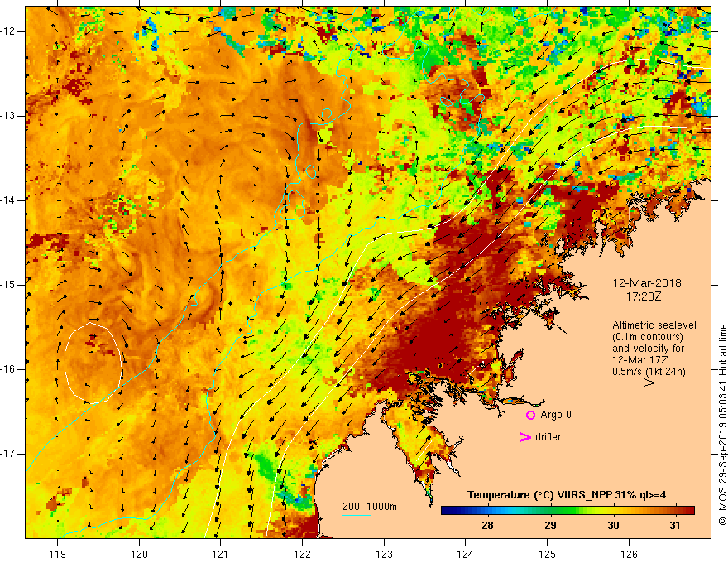Click the longitude axis label 119
This screenshot has width=728, height=563.
coord(58,554)
